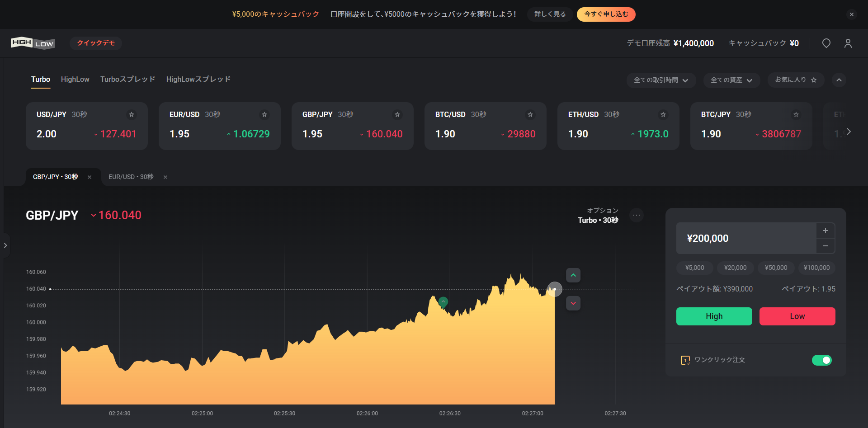This screenshot has height=428, width=868.
Task: Close the EUR/USD • 30秒 chart tab
Action: click(x=165, y=177)
